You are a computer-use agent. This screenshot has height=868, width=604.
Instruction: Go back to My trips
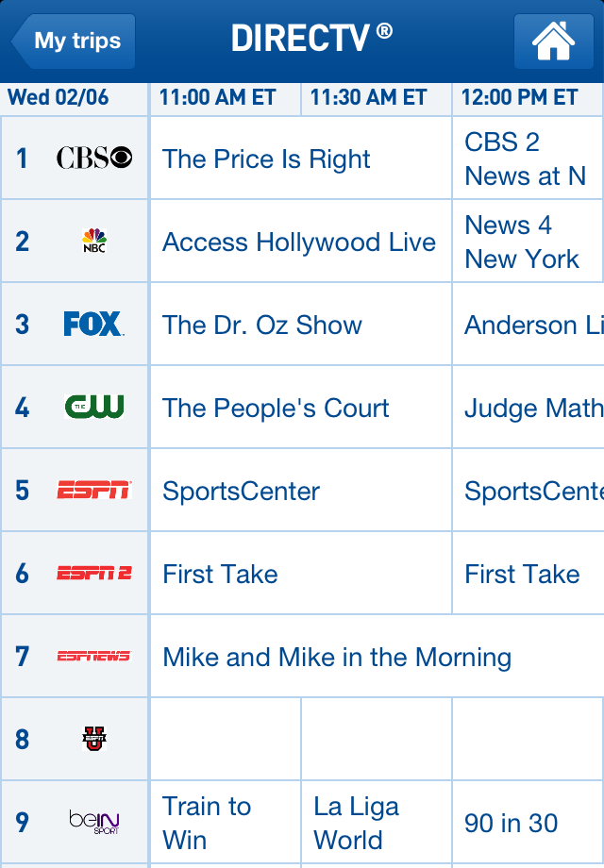click(73, 42)
